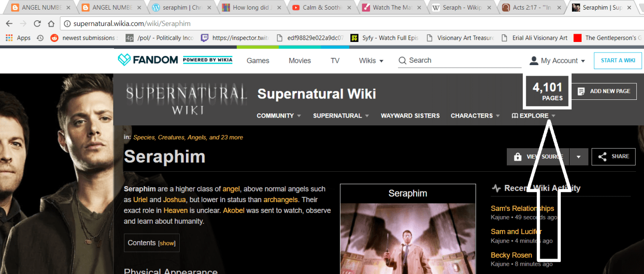
Task: Follow the Heaven link
Action: coord(175,210)
